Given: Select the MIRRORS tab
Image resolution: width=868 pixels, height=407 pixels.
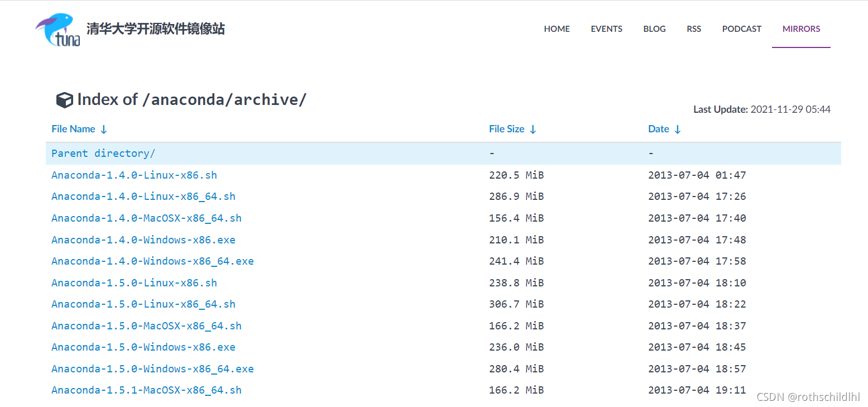Looking at the screenshot, I should click(x=802, y=29).
